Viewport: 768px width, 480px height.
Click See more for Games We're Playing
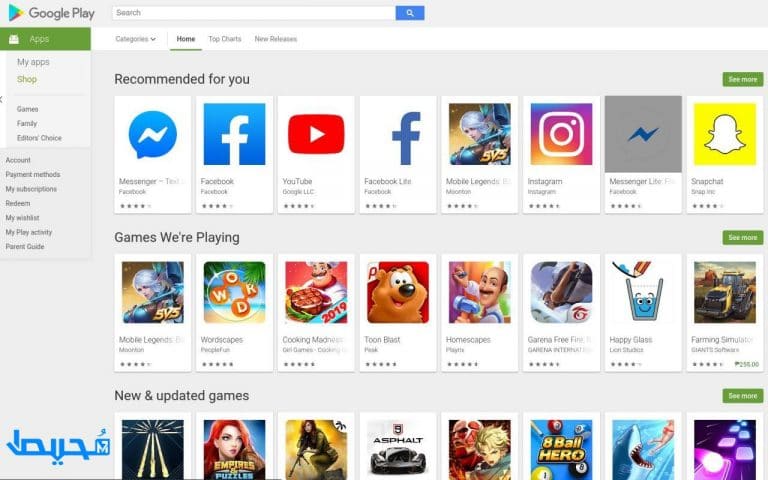[x=743, y=238]
